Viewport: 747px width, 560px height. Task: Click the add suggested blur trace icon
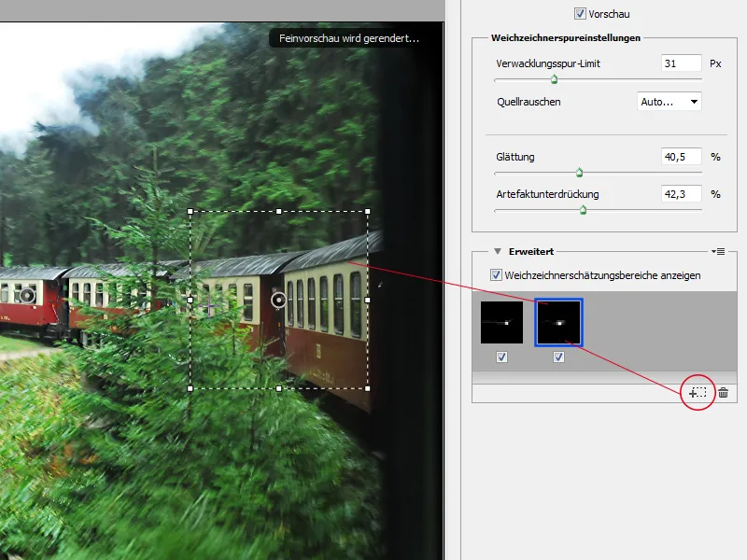(x=698, y=393)
